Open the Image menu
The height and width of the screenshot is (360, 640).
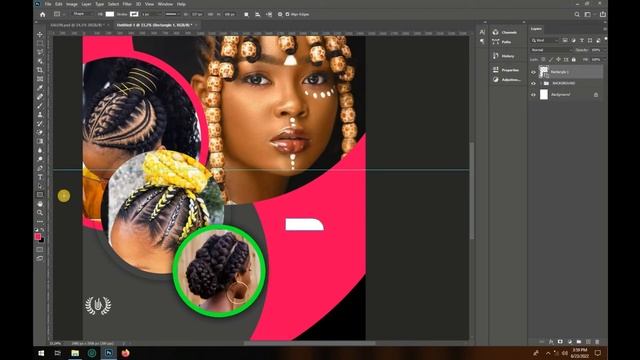(x=71, y=4)
